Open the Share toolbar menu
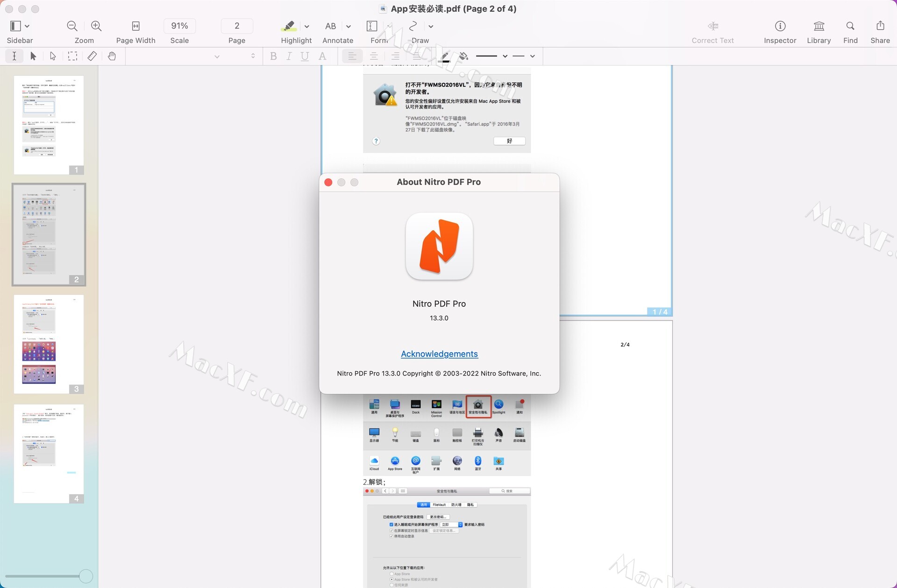 pos(880,26)
